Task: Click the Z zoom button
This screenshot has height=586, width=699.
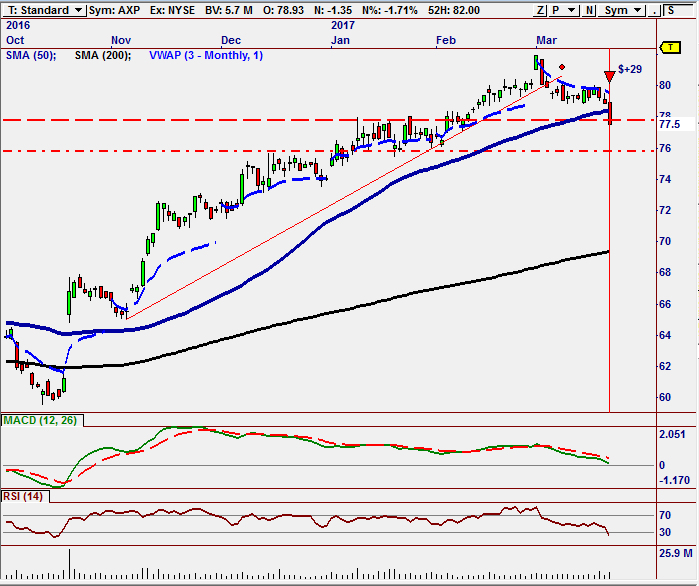Action: coord(540,10)
